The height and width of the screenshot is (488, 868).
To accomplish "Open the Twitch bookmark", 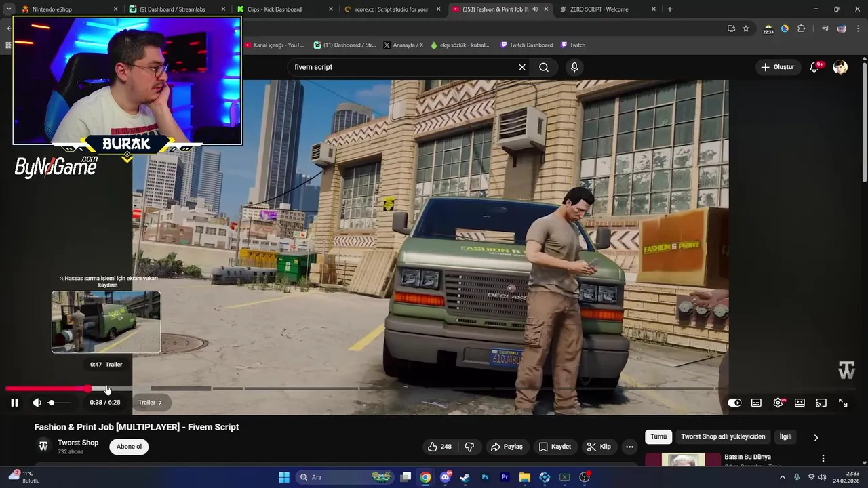I will [573, 45].
